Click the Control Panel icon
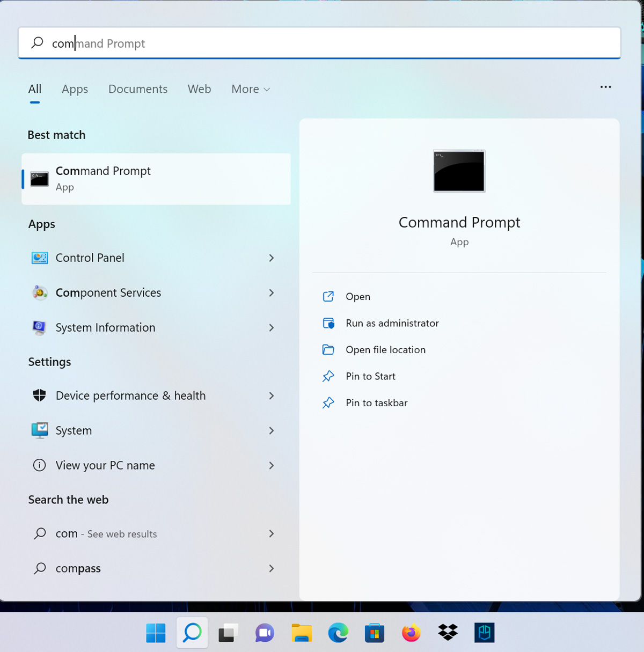 (40, 258)
